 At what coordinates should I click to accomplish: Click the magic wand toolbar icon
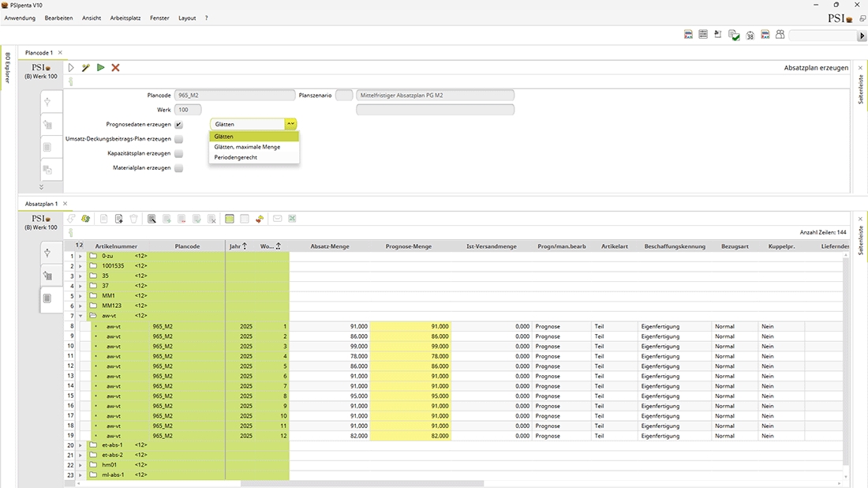pos(86,68)
